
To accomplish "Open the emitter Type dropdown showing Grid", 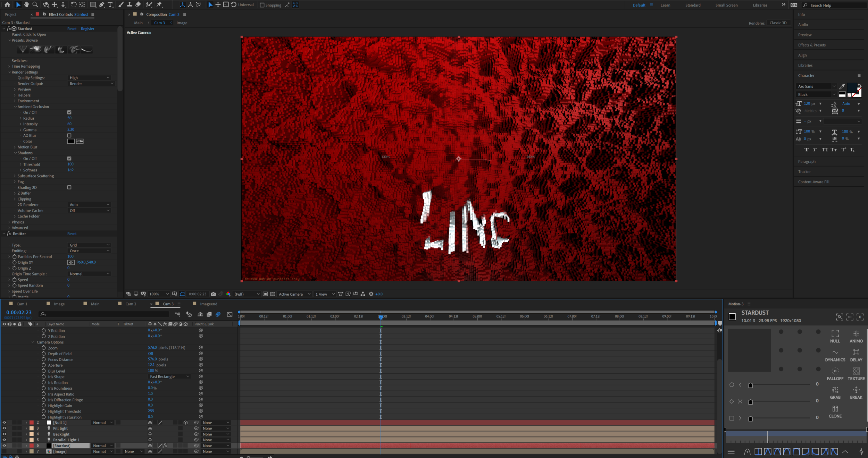I will click(90, 245).
